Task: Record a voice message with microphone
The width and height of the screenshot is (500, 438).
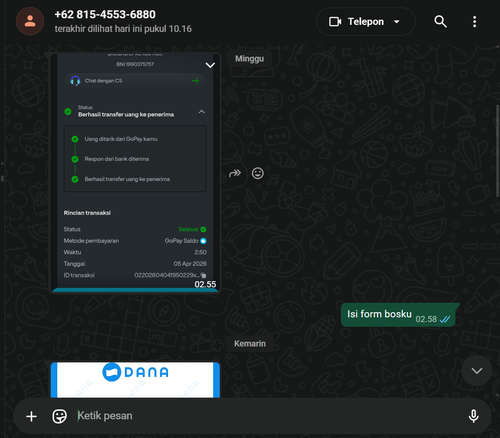Action: 473,416
